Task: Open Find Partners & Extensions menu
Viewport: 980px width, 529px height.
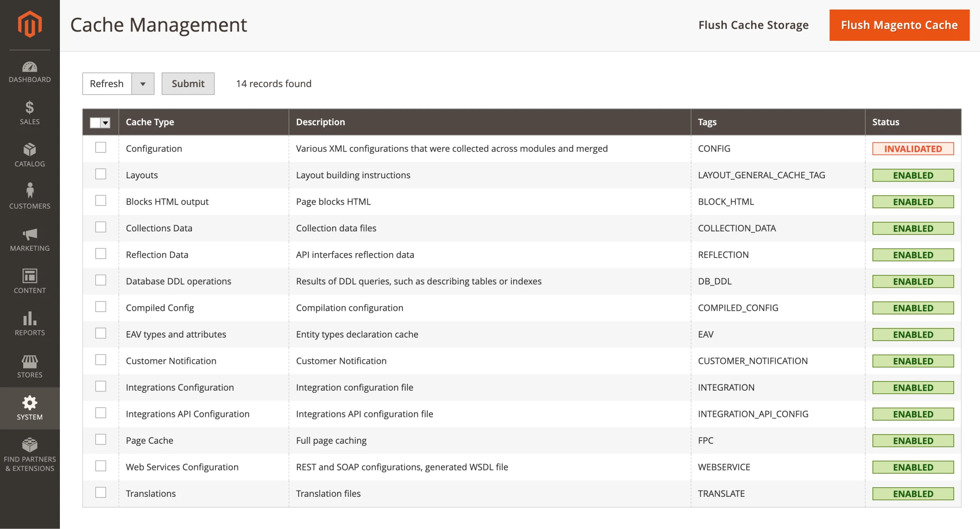Action: tap(30, 455)
